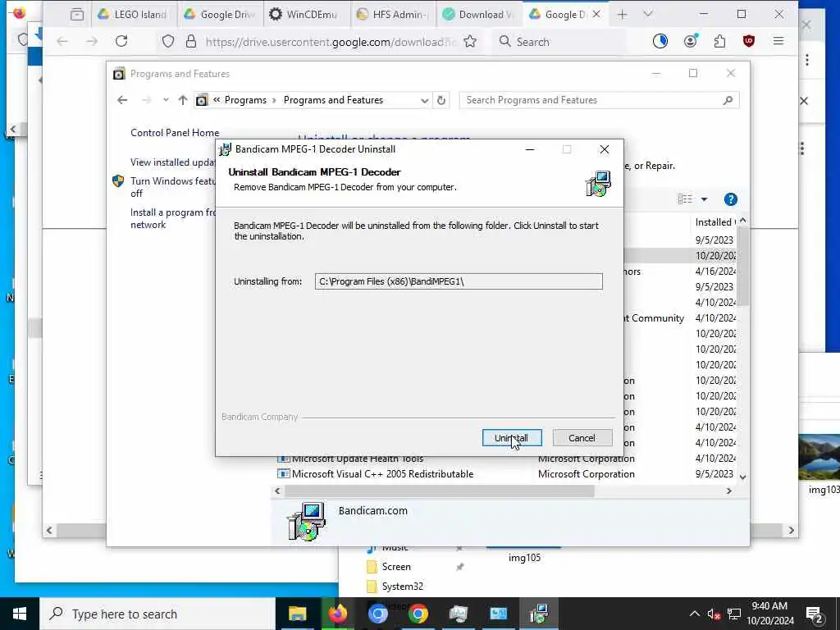The image size is (840, 630).
Task: Click the Firefox Search box
Action: click(x=559, y=41)
